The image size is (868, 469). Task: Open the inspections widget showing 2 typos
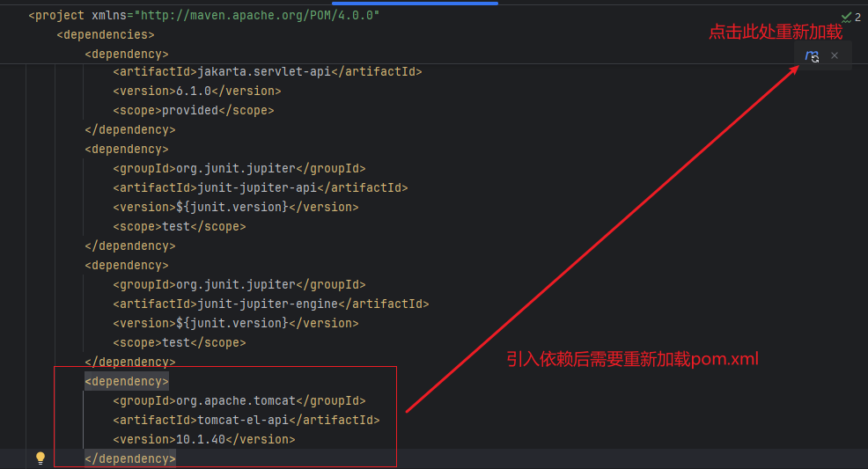pos(851,17)
